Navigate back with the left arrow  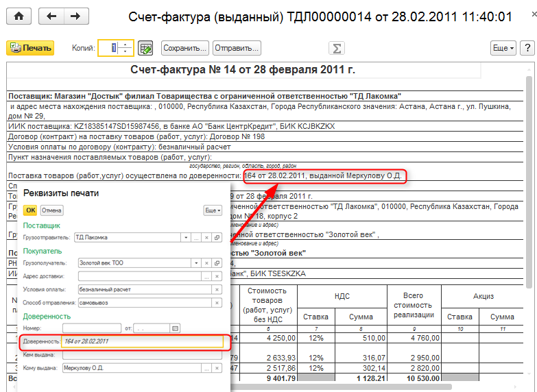[x=51, y=16]
